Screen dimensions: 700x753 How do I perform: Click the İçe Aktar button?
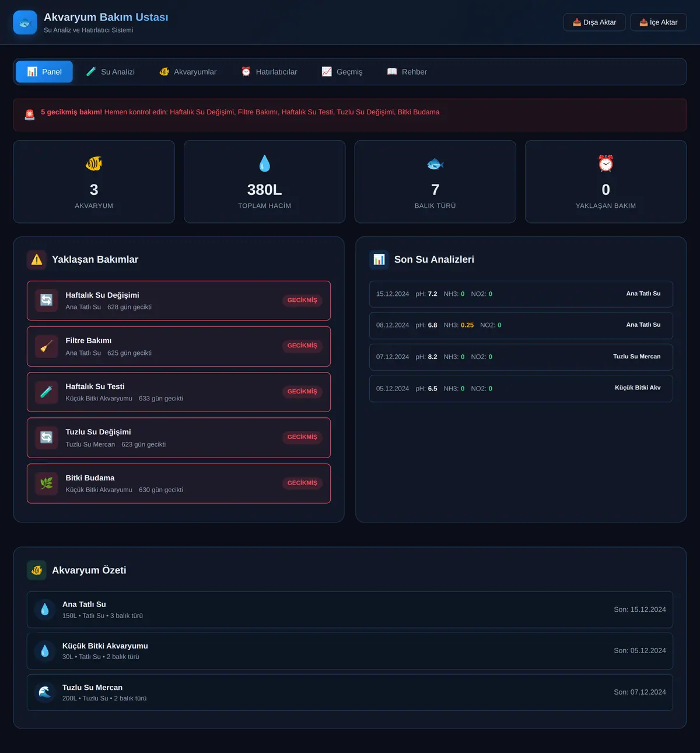point(658,22)
